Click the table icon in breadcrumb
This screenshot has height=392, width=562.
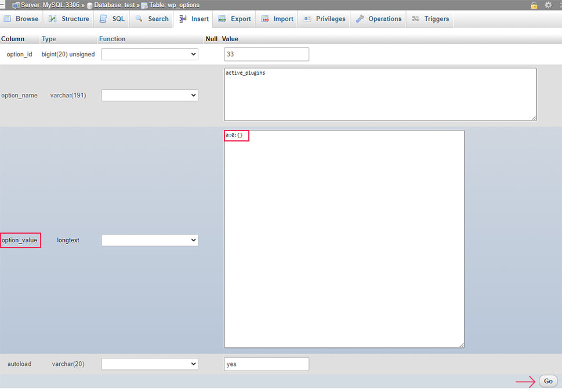[144, 5]
